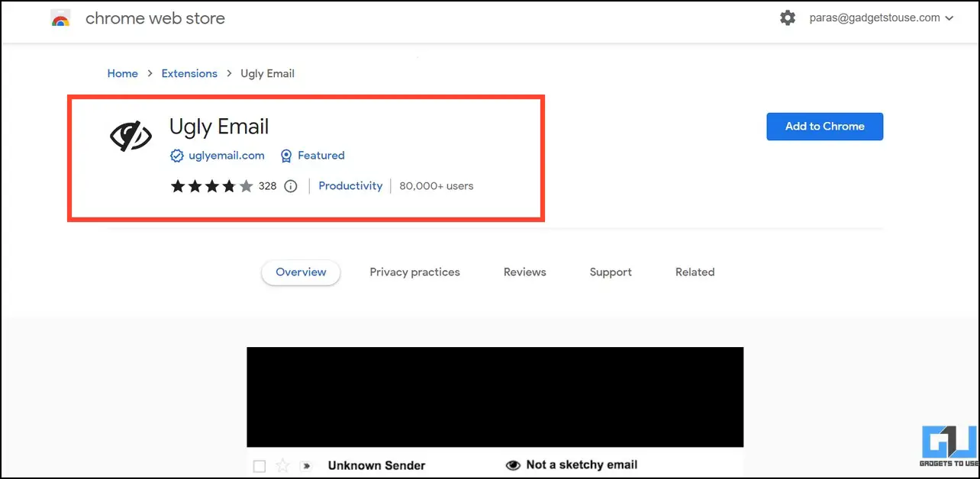This screenshot has height=479, width=980.
Task: Visit the uglyemail.com publisher link
Action: tap(227, 156)
